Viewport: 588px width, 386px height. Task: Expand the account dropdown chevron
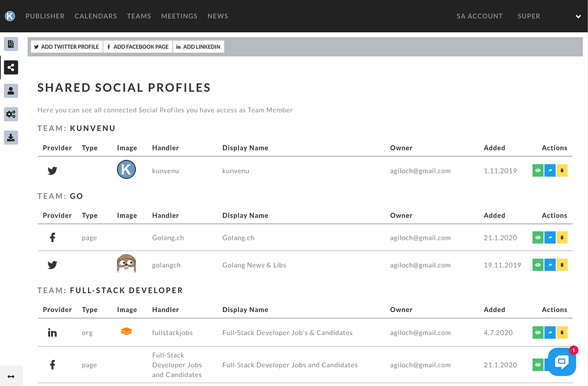click(x=578, y=16)
